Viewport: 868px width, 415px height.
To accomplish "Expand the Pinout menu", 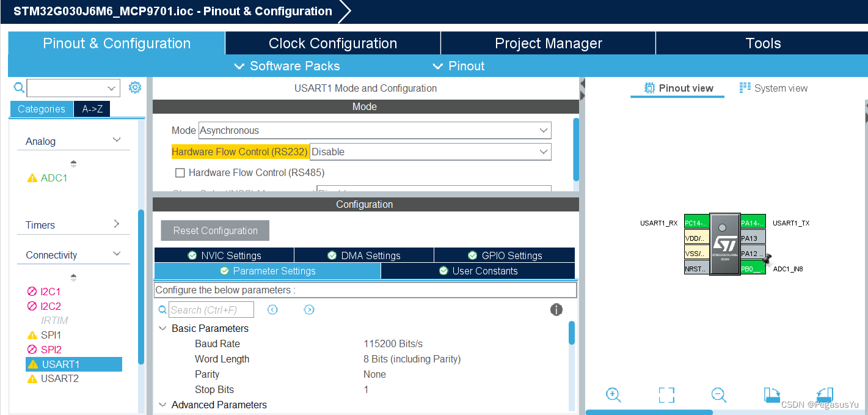I will (458, 66).
